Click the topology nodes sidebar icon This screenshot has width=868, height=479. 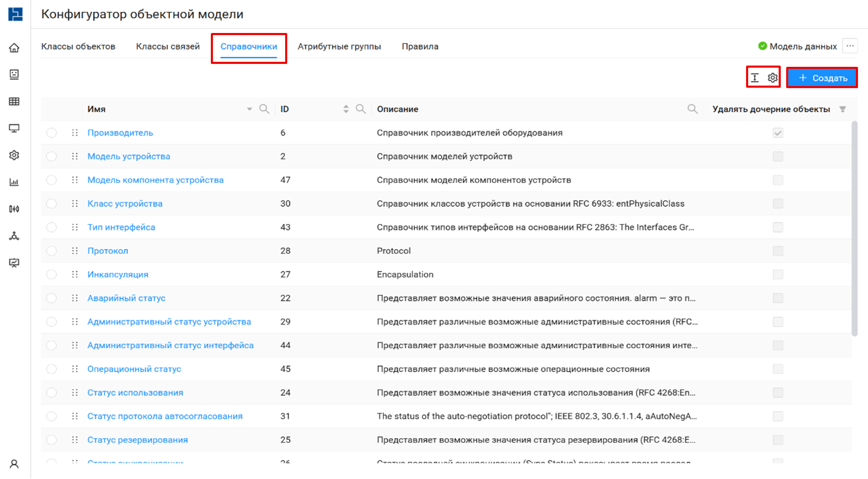14,236
